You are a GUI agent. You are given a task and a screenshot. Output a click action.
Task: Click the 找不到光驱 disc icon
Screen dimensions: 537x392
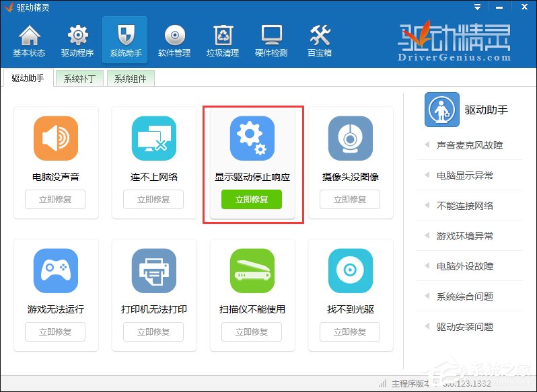tap(350, 271)
